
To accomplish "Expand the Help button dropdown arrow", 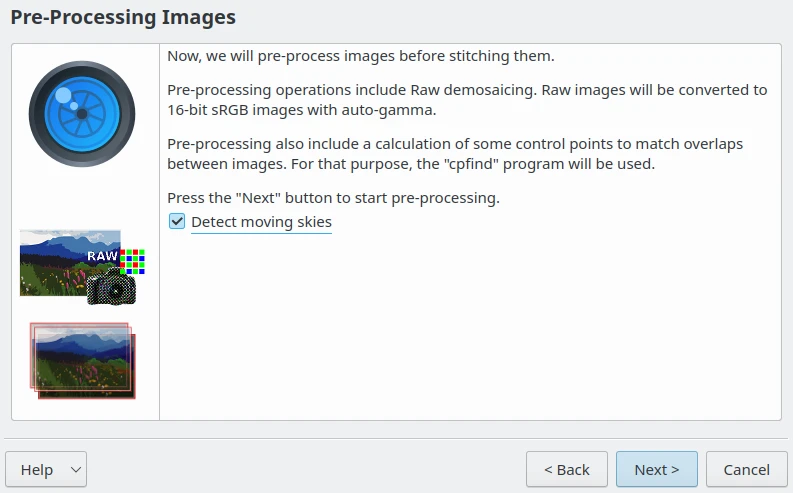I will click(75, 470).
